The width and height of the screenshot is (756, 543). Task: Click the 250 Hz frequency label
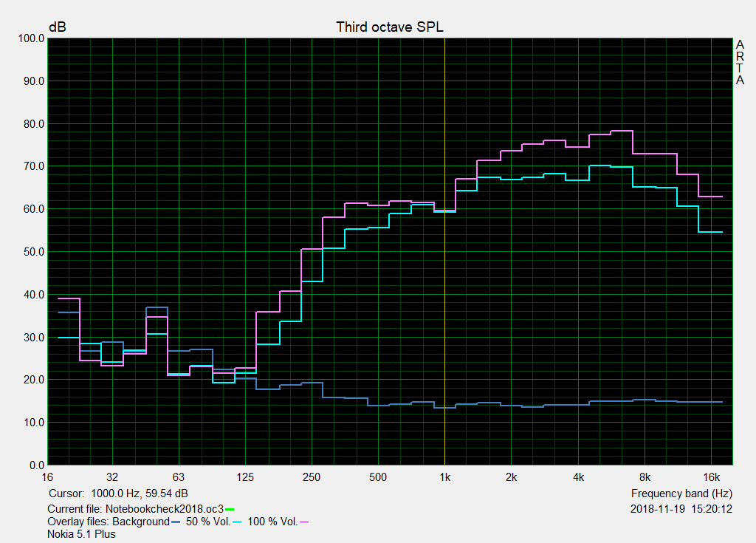[x=312, y=477]
